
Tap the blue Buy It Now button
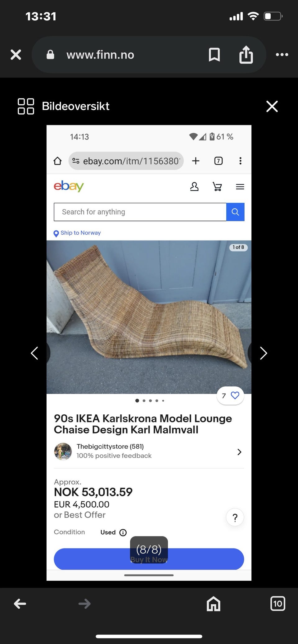[149, 559]
